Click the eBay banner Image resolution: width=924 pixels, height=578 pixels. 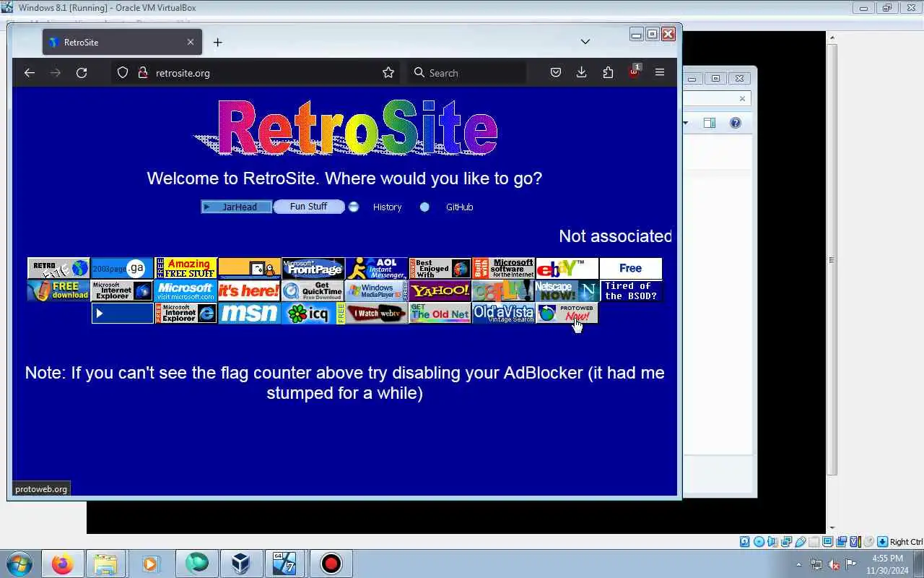point(567,268)
